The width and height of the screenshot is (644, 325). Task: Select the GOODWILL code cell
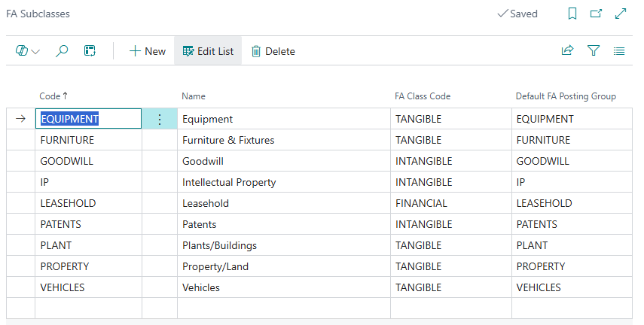[88, 161]
